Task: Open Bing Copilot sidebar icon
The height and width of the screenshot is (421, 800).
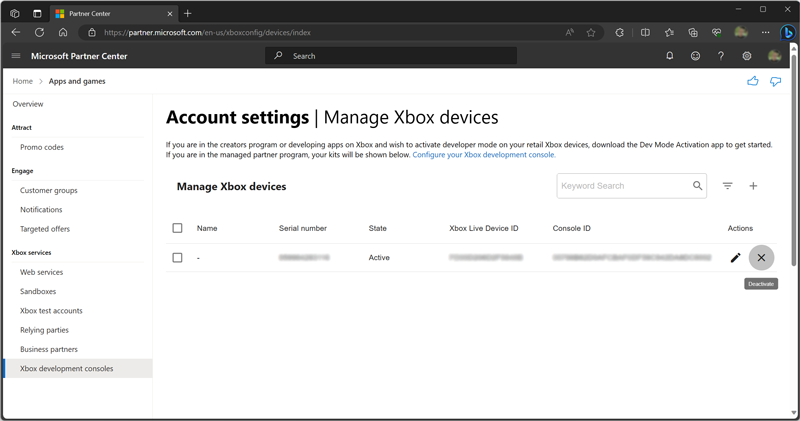Action: [788, 32]
